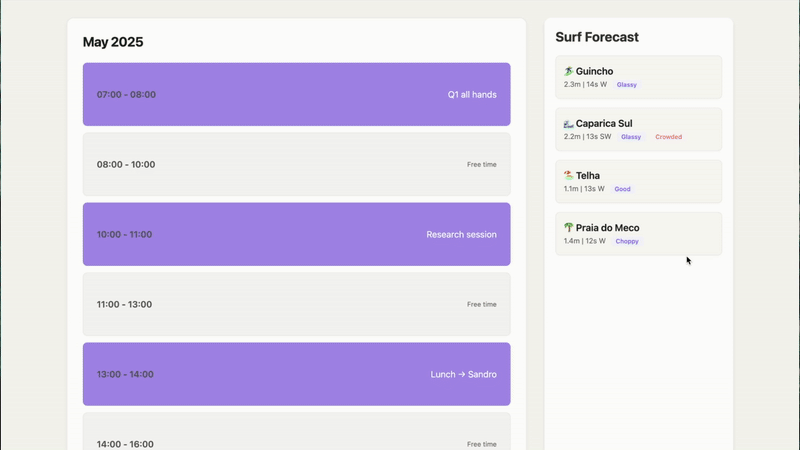Image resolution: width=800 pixels, height=450 pixels.
Task: Click the Choppy tag on Praia do Meco
Action: [x=627, y=241]
